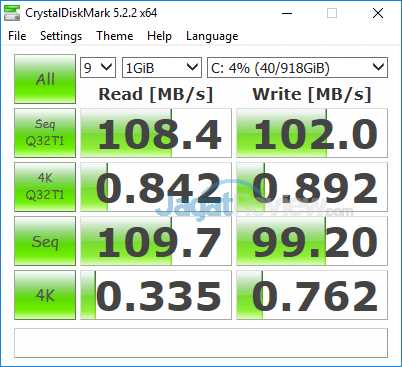Open the Help menu
Screen dimensions: 402x367
click(159, 36)
